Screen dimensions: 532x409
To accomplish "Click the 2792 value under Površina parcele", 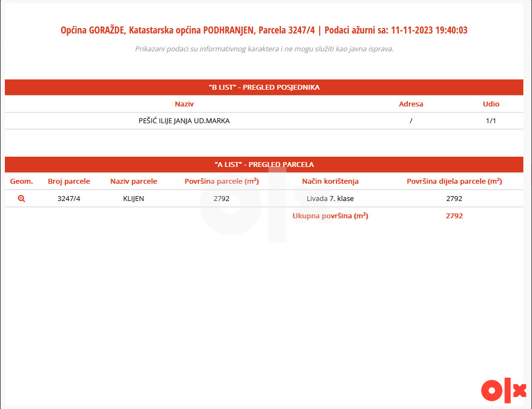I will click(221, 199).
